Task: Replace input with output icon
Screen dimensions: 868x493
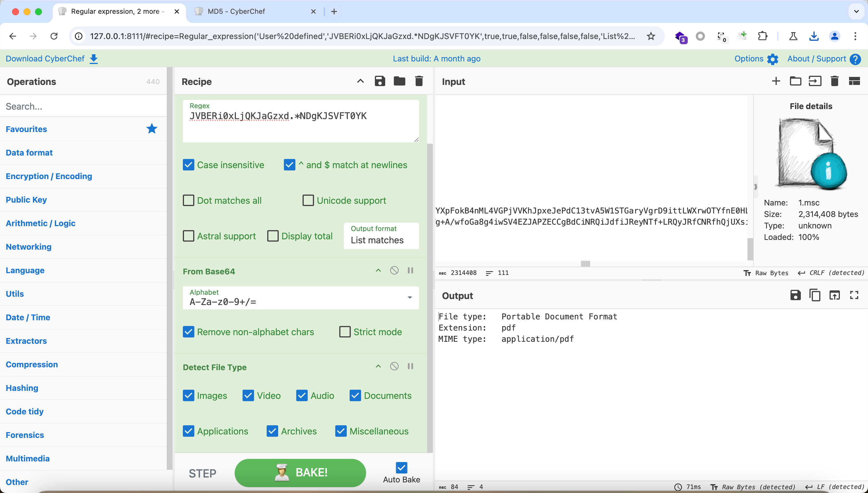Action: (x=834, y=295)
